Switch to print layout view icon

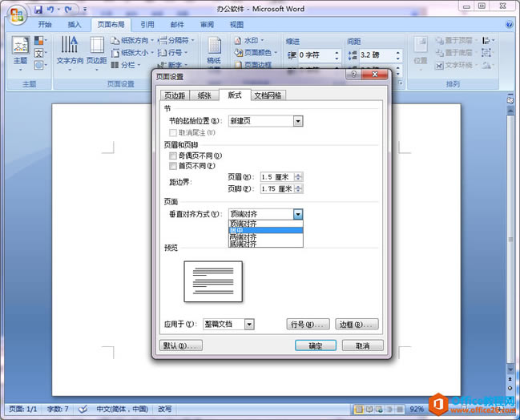pyautogui.click(x=358, y=409)
